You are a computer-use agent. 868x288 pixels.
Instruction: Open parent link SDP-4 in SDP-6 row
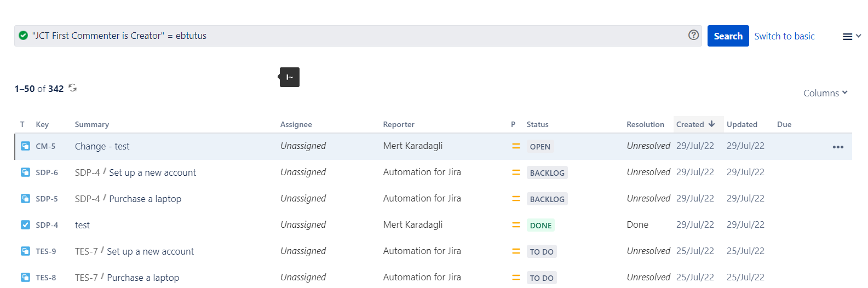click(x=87, y=172)
